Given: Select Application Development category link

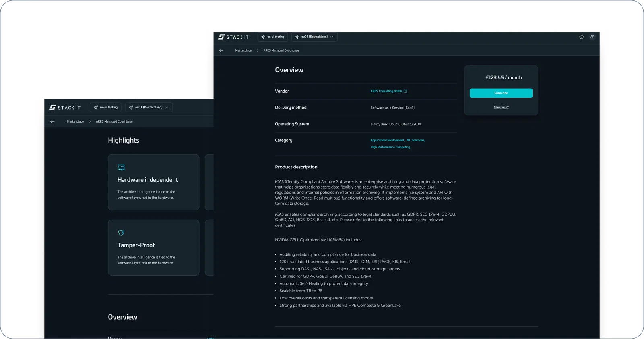Looking at the screenshot, I should tap(387, 140).
